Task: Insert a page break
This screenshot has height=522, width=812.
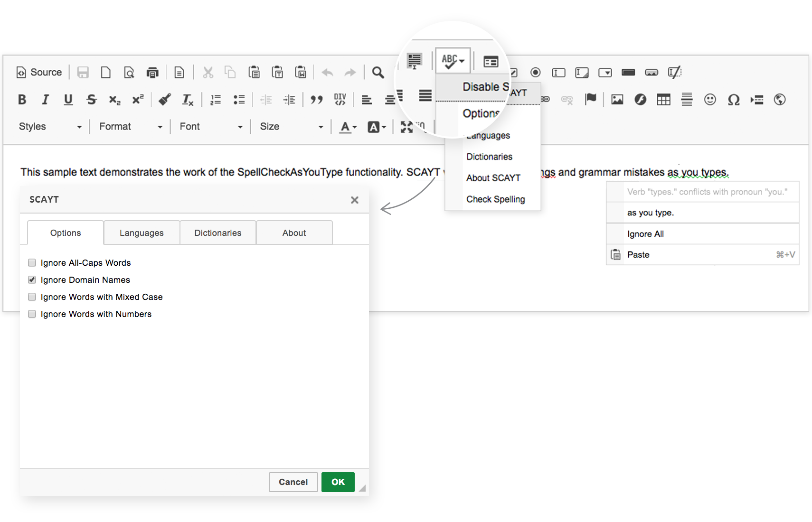Action: tap(757, 99)
